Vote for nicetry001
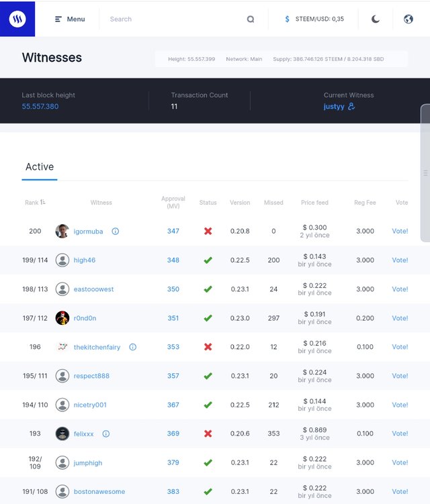Screen dimensions: 430x504 tap(400, 405)
